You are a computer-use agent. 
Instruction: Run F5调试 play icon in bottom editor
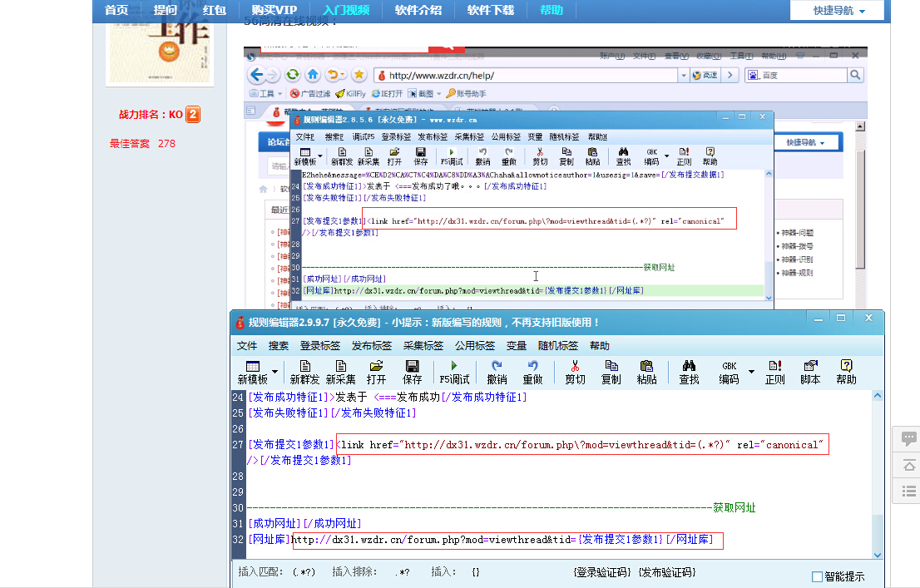[x=454, y=371]
